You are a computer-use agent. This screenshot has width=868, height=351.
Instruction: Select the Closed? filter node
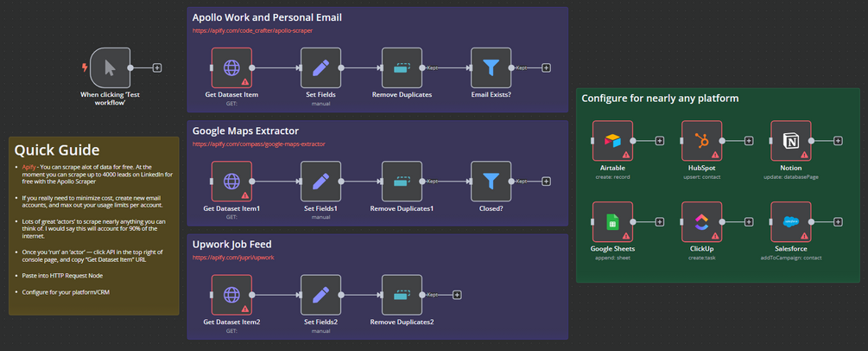coord(491,182)
